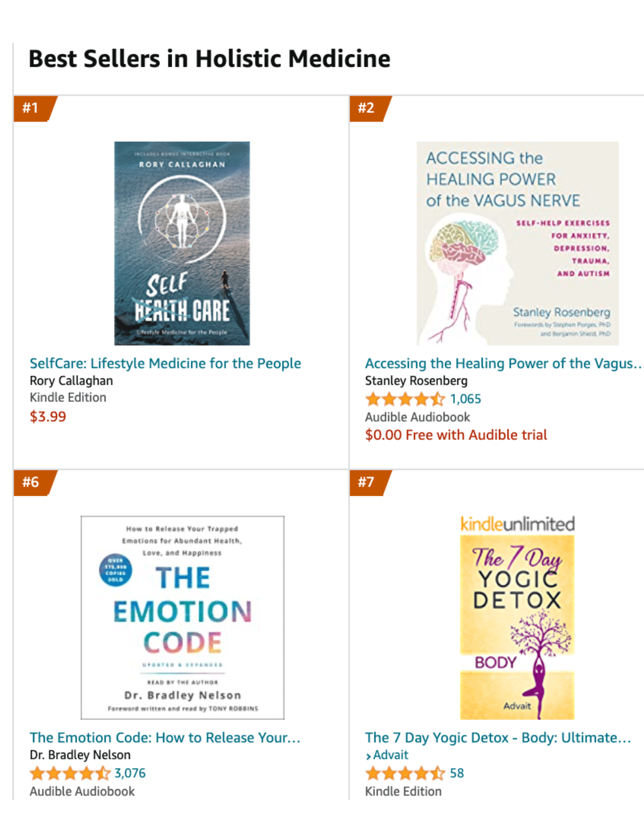View the 1,065 reviews count
Viewport: 644px width, 834px height.
(x=466, y=399)
